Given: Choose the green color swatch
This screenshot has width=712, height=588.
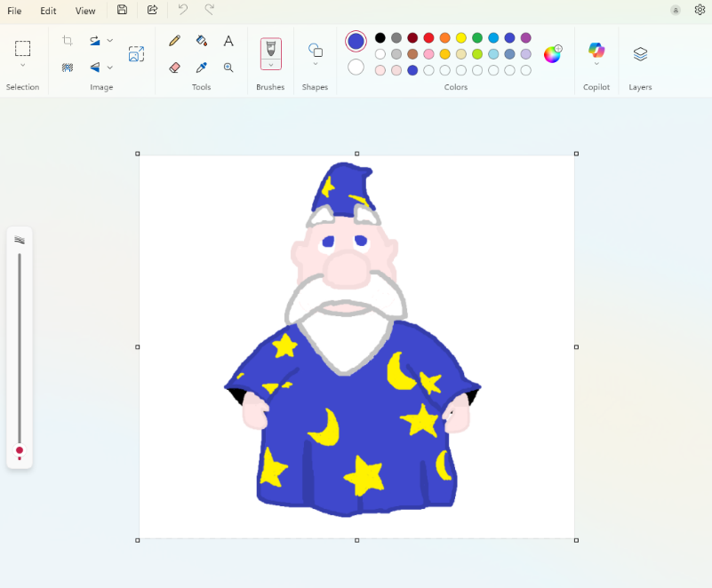Looking at the screenshot, I should click(x=477, y=37).
